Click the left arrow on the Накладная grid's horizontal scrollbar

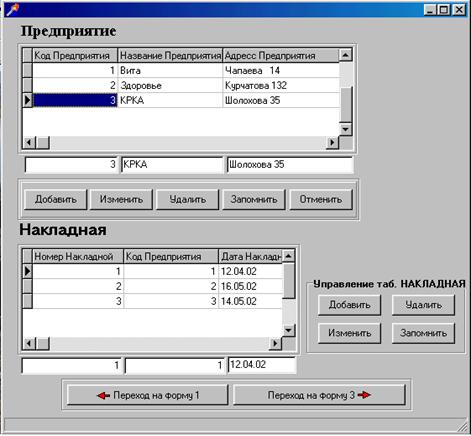(x=29, y=343)
